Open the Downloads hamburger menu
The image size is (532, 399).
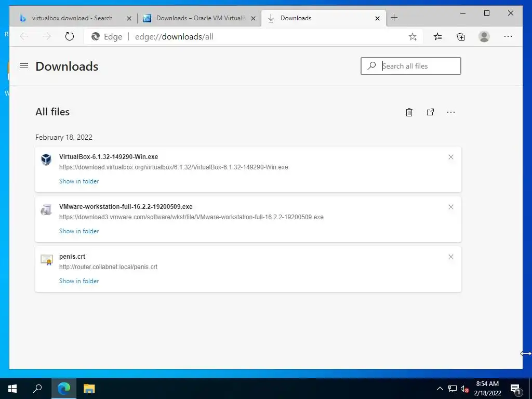(24, 66)
